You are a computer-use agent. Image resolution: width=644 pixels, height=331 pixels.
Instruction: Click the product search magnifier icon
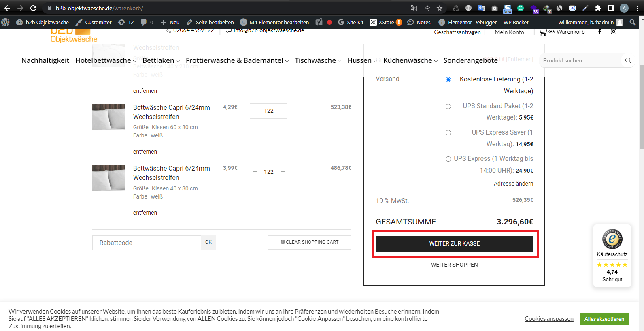pos(628,60)
